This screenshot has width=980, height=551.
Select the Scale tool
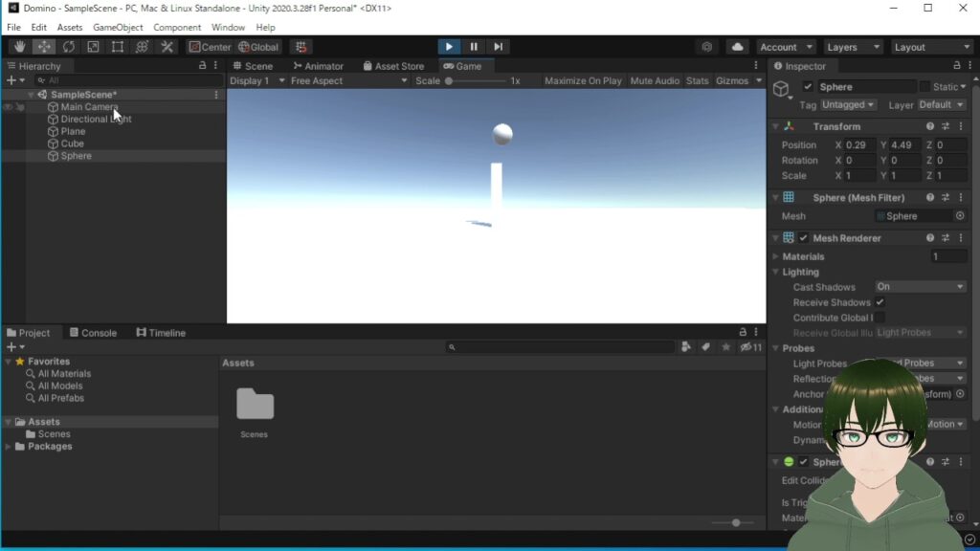coord(93,47)
